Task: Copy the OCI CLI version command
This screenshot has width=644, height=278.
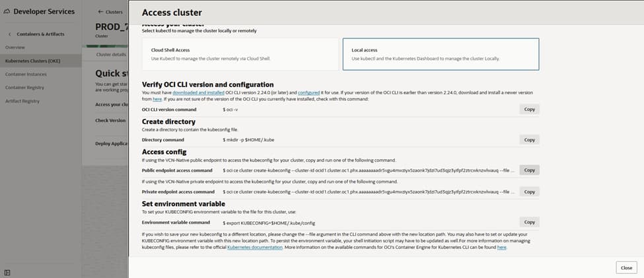Action: 529,109
